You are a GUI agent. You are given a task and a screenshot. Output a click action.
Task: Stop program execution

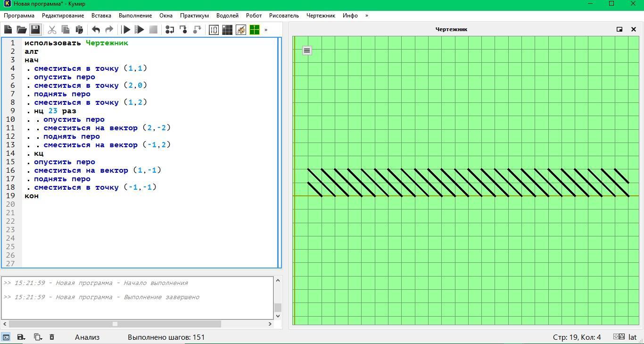tap(153, 30)
